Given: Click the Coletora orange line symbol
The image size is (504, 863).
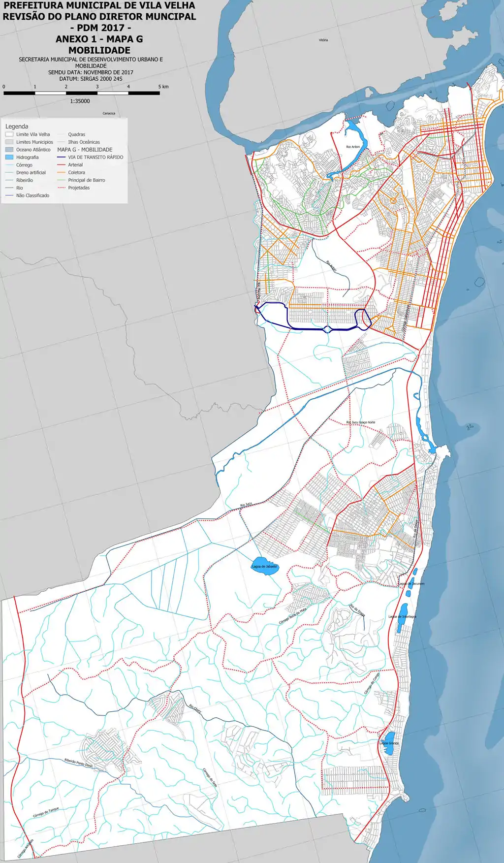Looking at the screenshot, I should pyautogui.click(x=62, y=173).
